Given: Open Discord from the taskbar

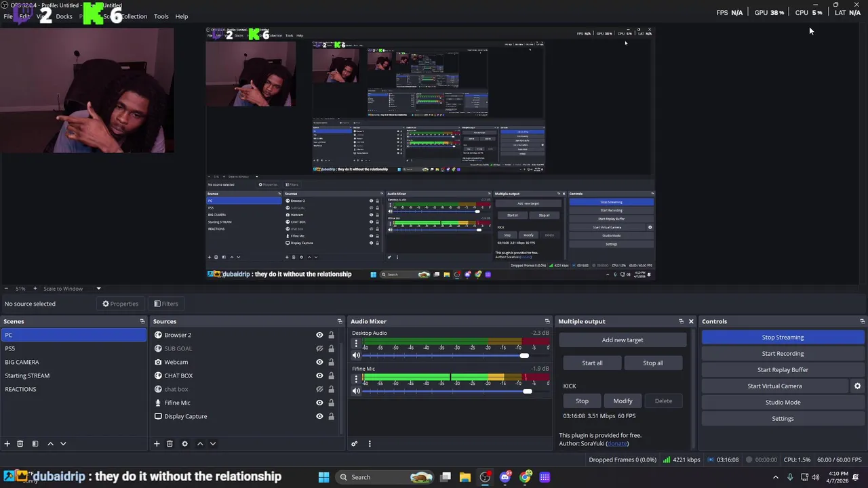Looking at the screenshot, I should (505, 477).
